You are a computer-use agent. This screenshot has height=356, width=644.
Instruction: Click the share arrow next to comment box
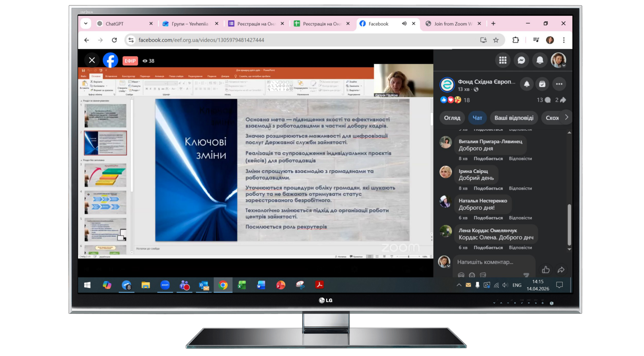pyautogui.click(x=561, y=270)
